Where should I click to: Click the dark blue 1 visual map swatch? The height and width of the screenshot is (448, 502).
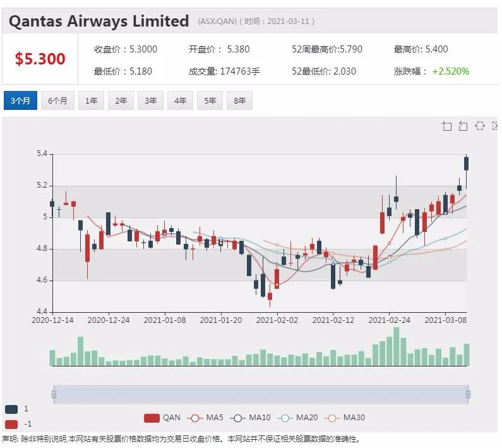pyautogui.click(x=11, y=409)
